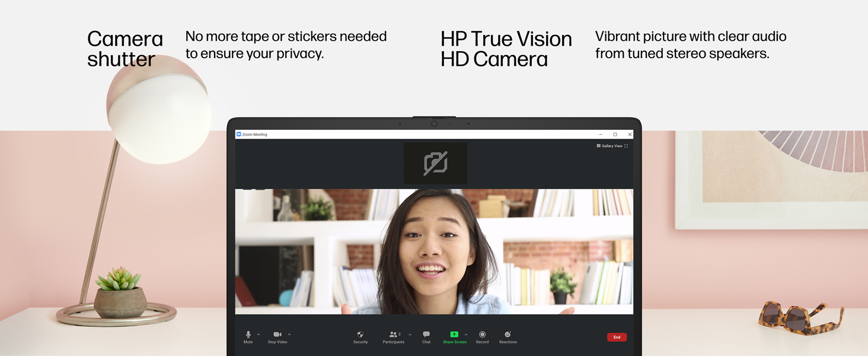
Task: Click the Participants icon
Action: click(393, 334)
